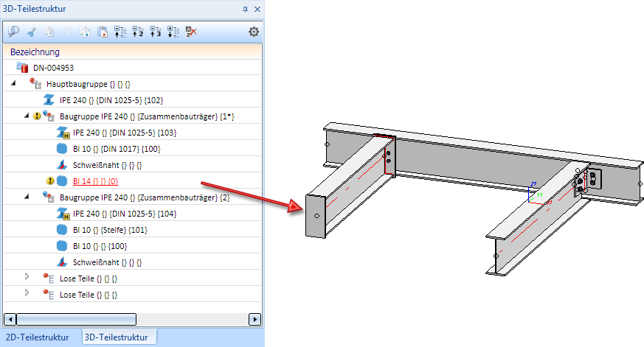This screenshot has height=347, width=644.
Task: Select Baugruppe IPE 240 {Zusammenbauträger} {2}
Action: pyautogui.click(x=145, y=197)
